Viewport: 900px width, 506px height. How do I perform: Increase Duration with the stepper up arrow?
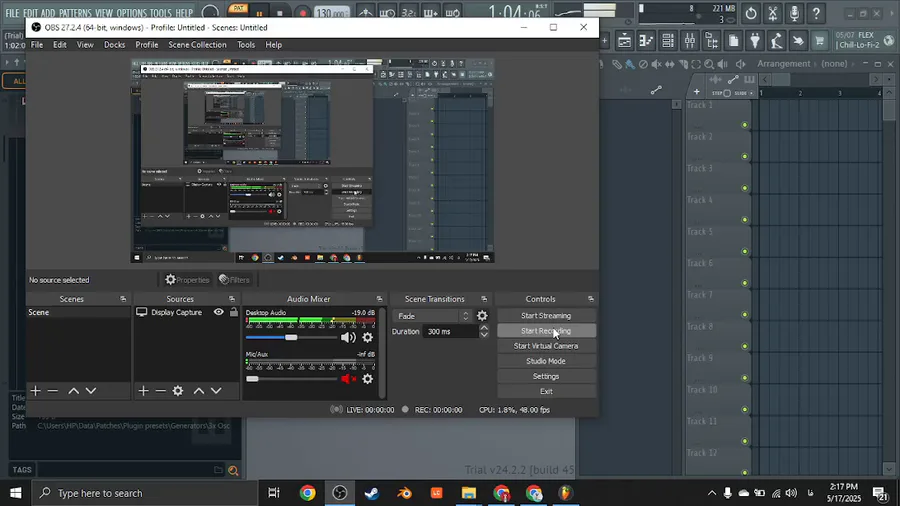(x=484, y=328)
